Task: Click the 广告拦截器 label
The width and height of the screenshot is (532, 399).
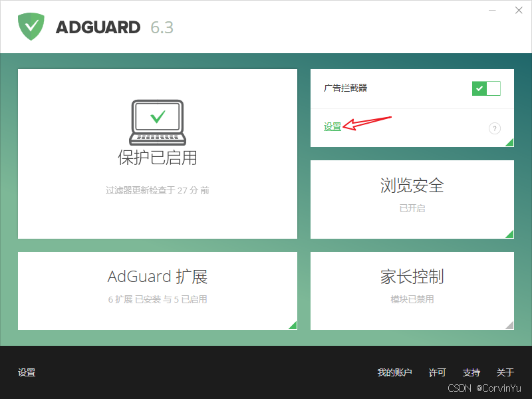Action: click(x=345, y=88)
